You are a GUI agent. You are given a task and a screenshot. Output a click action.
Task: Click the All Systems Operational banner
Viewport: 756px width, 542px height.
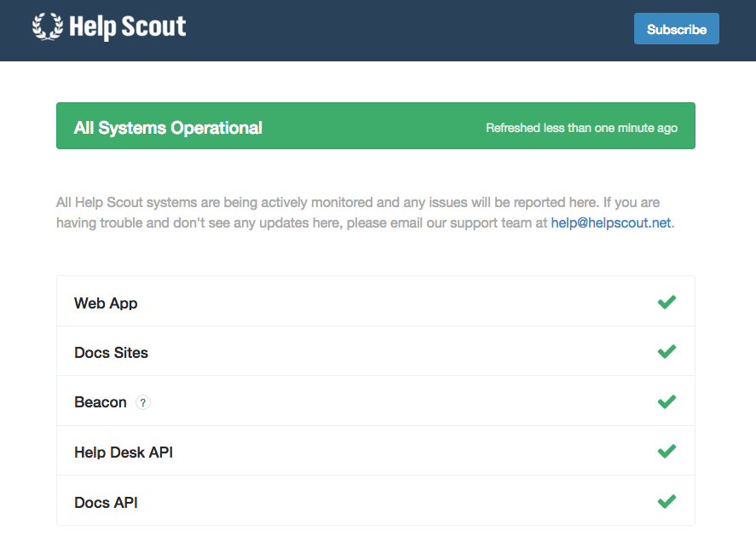375,125
